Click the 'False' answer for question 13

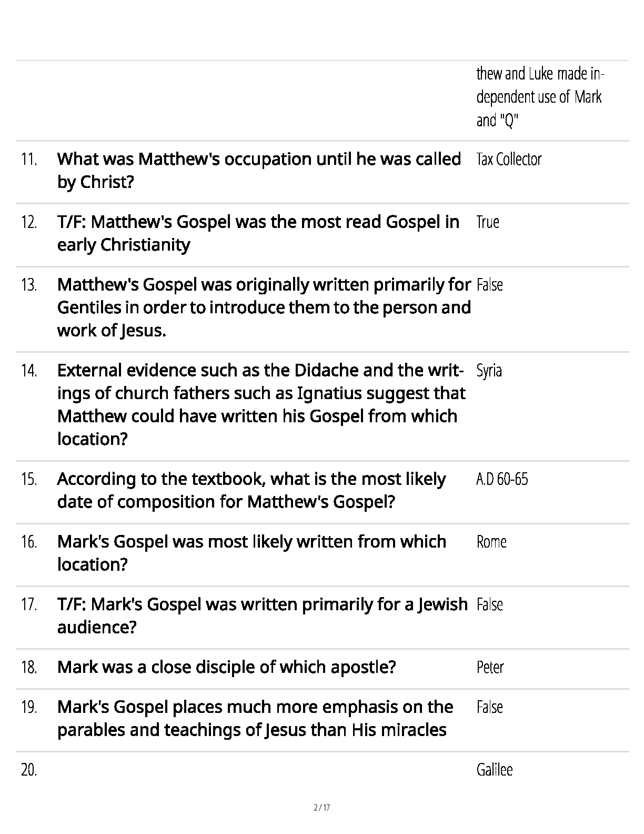(490, 285)
